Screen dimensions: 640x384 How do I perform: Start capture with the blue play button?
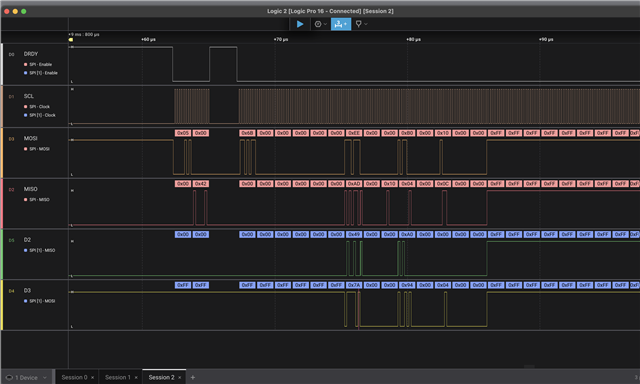click(300, 24)
